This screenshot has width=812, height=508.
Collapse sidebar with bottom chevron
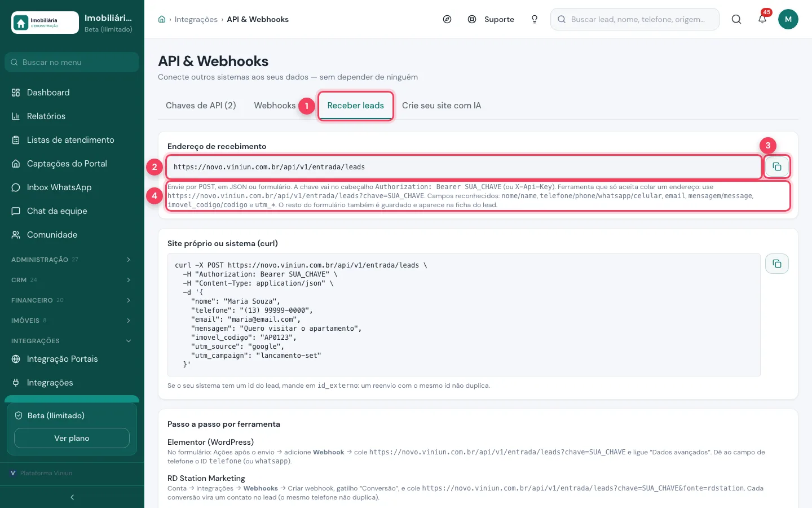[72, 497]
